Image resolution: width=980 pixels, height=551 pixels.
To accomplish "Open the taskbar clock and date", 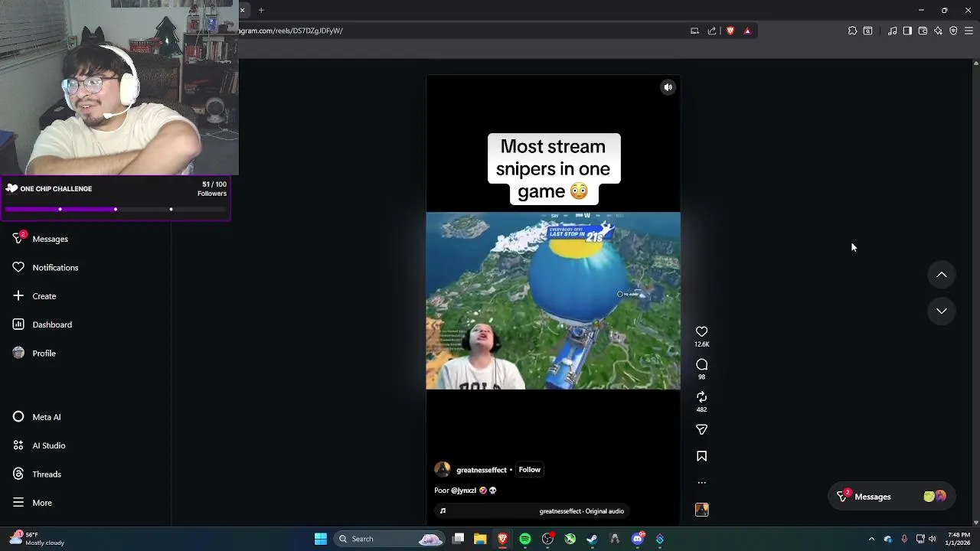I will pos(959,539).
